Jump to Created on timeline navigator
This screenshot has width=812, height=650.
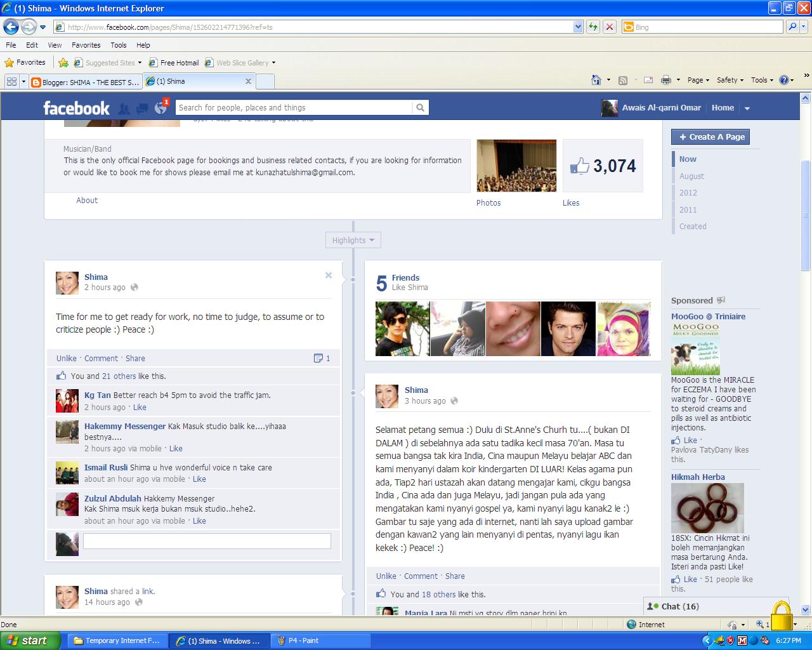tap(693, 227)
